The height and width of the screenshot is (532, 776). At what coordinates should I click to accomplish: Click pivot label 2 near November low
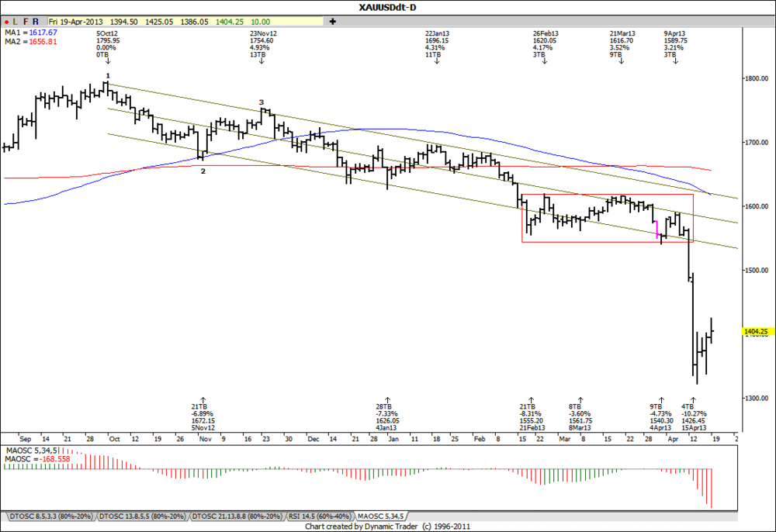(203, 171)
